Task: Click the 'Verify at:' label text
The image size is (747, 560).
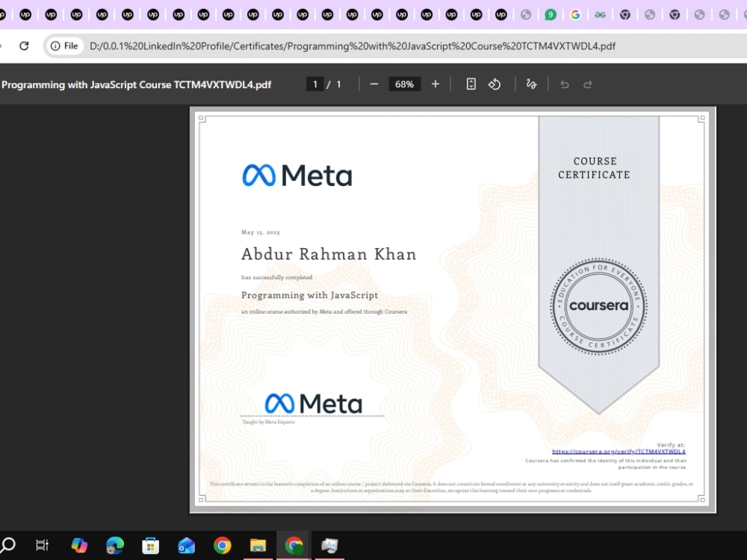Action: pos(671,445)
